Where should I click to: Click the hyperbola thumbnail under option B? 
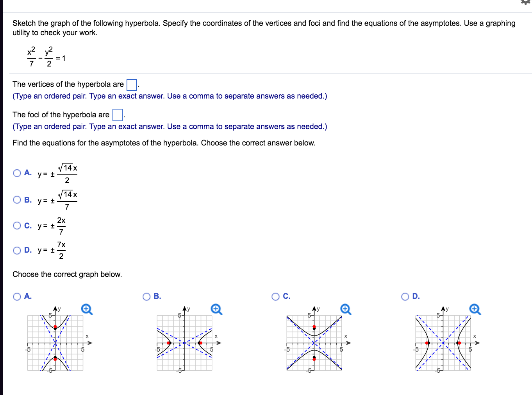point(184,343)
